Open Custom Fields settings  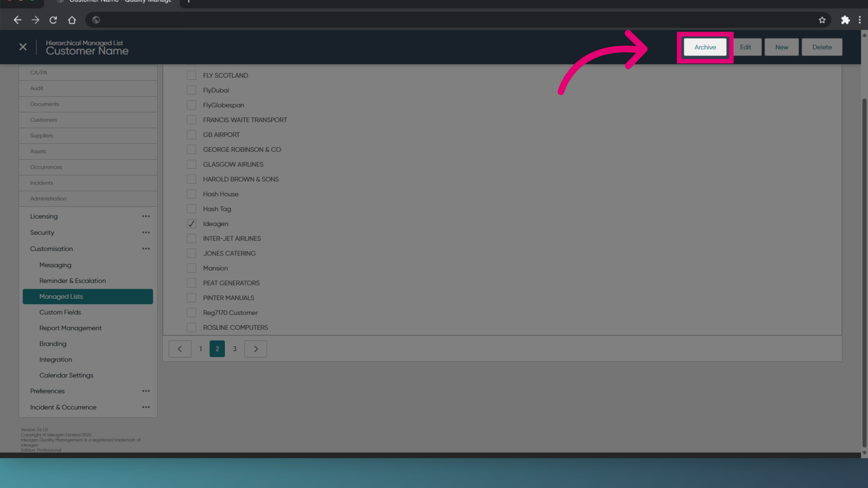(x=60, y=313)
